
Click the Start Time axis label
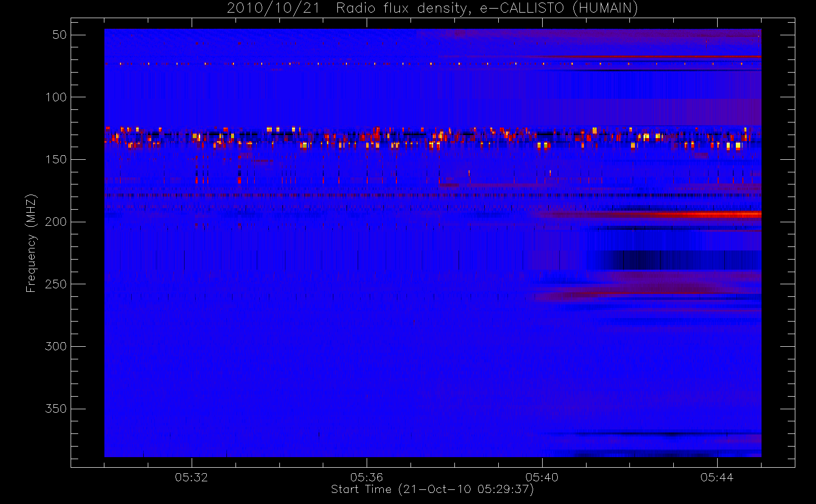click(432, 489)
